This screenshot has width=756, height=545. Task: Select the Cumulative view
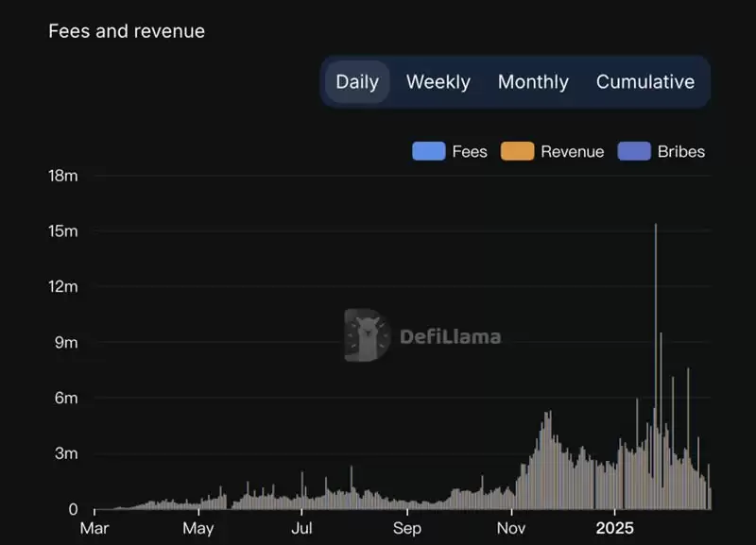click(x=645, y=82)
